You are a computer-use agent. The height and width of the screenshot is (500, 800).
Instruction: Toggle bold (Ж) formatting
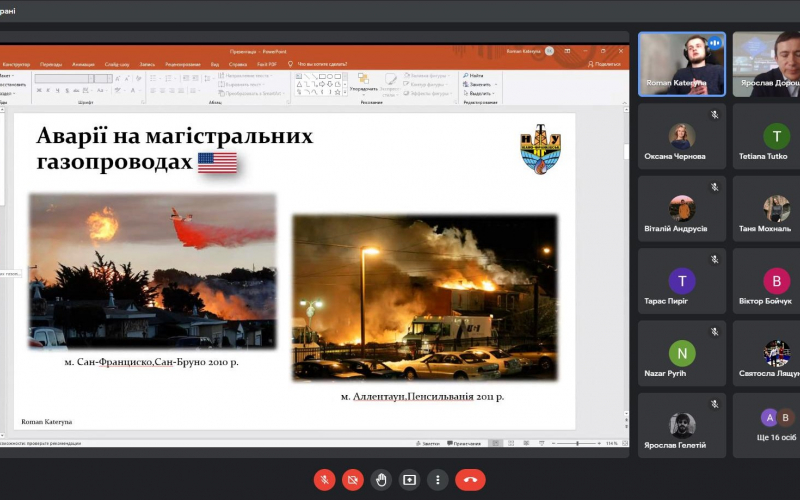pos(39,90)
